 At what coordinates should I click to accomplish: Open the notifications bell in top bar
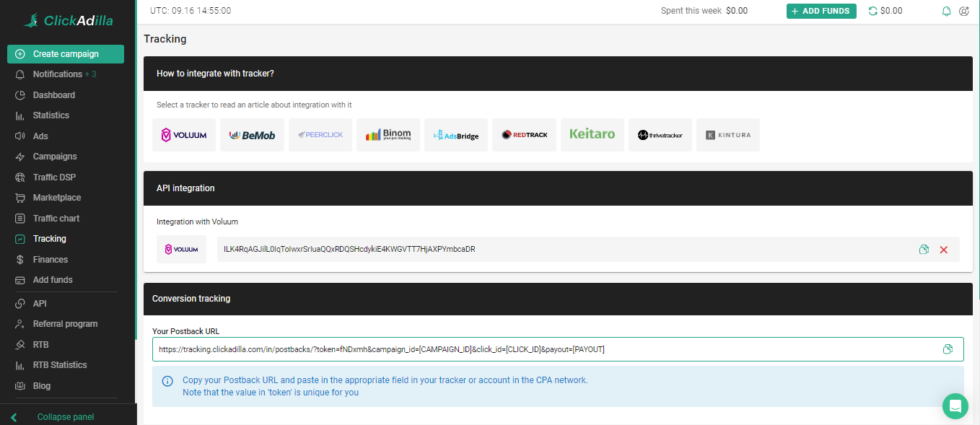tap(947, 12)
